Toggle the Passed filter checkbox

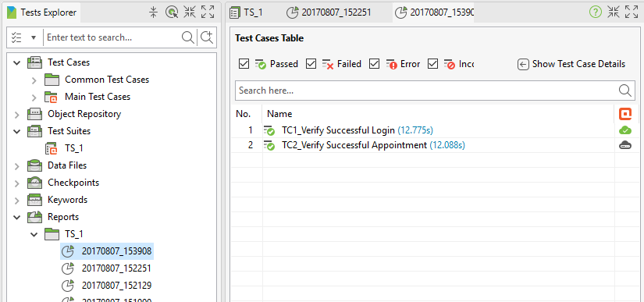[244, 64]
